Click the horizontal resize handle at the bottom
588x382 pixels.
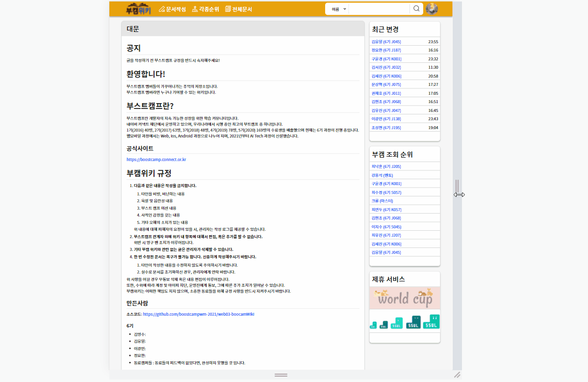pyautogui.click(x=281, y=375)
